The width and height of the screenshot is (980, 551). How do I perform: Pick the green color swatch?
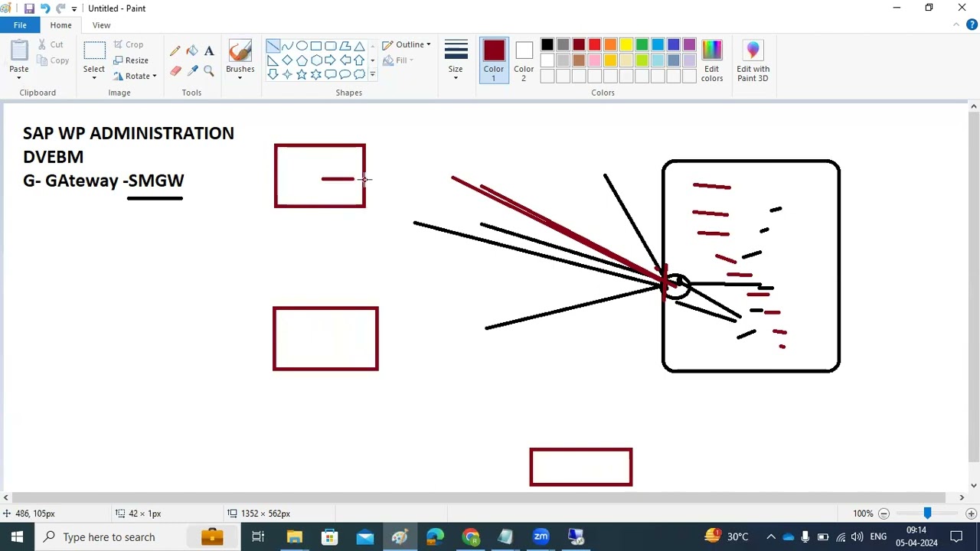[642, 45]
